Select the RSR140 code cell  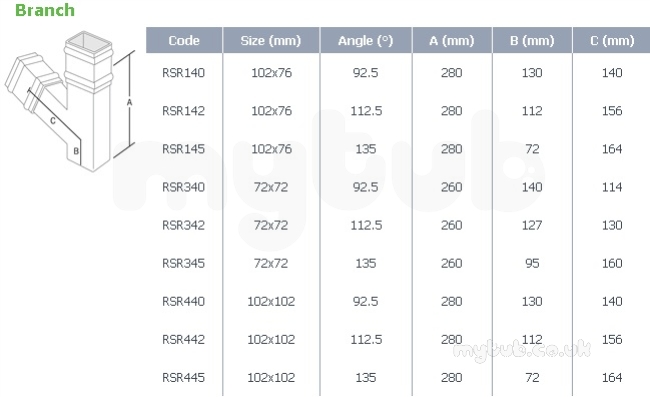coord(184,73)
